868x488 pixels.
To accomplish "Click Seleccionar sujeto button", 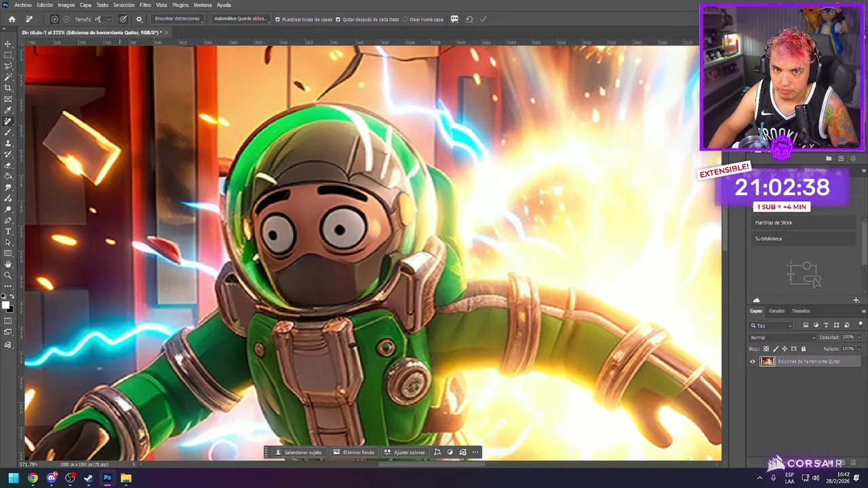I will click(298, 452).
